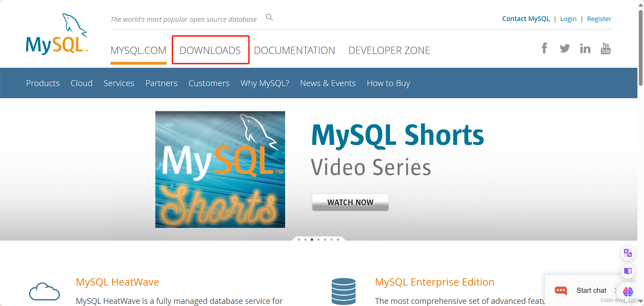Open the Why MySQL? menu item

(265, 83)
